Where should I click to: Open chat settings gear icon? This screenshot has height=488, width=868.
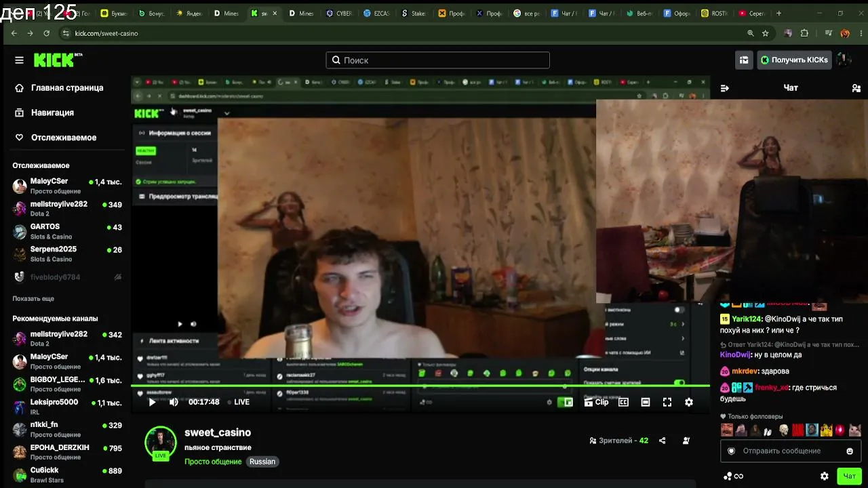click(x=825, y=476)
